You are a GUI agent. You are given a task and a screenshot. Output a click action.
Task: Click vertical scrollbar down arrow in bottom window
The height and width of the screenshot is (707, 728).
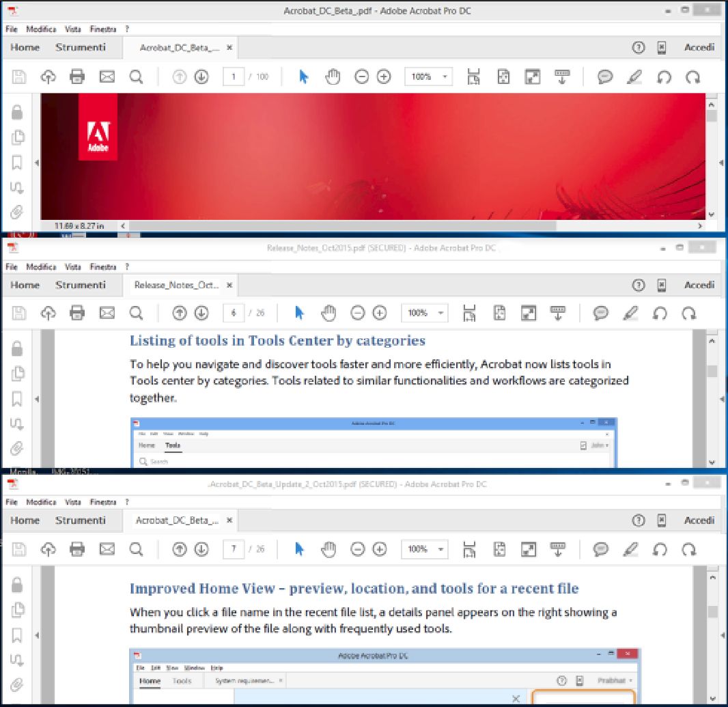pyautogui.click(x=713, y=698)
